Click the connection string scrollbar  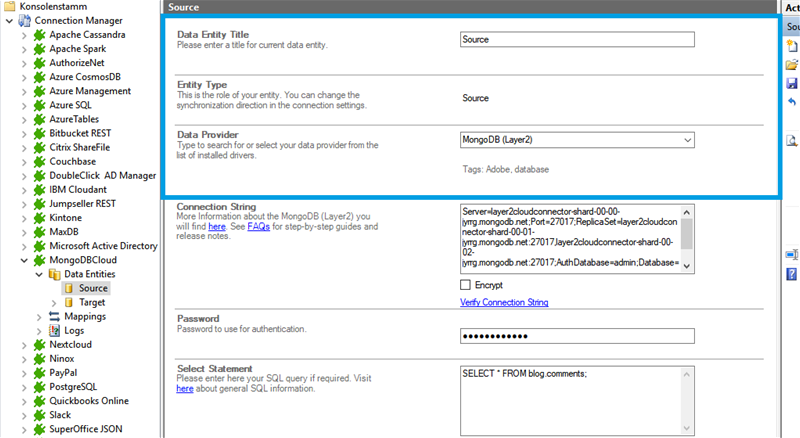[686, 239]
